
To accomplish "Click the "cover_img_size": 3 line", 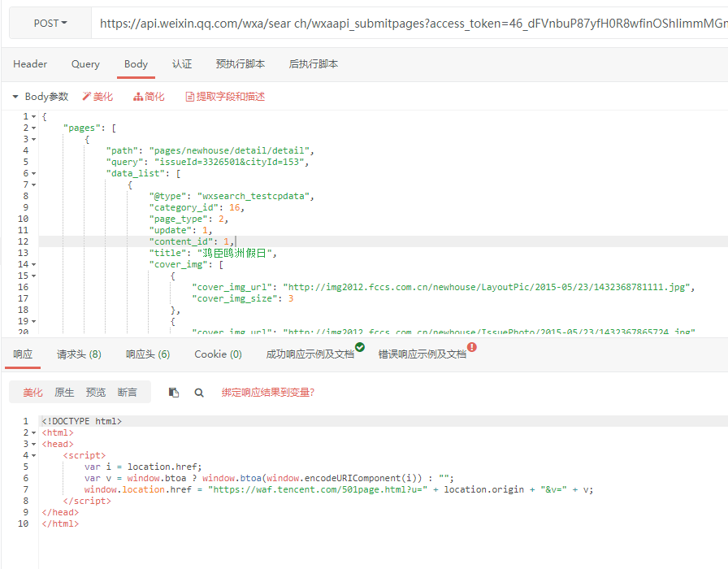I will (x=242, y=298).
